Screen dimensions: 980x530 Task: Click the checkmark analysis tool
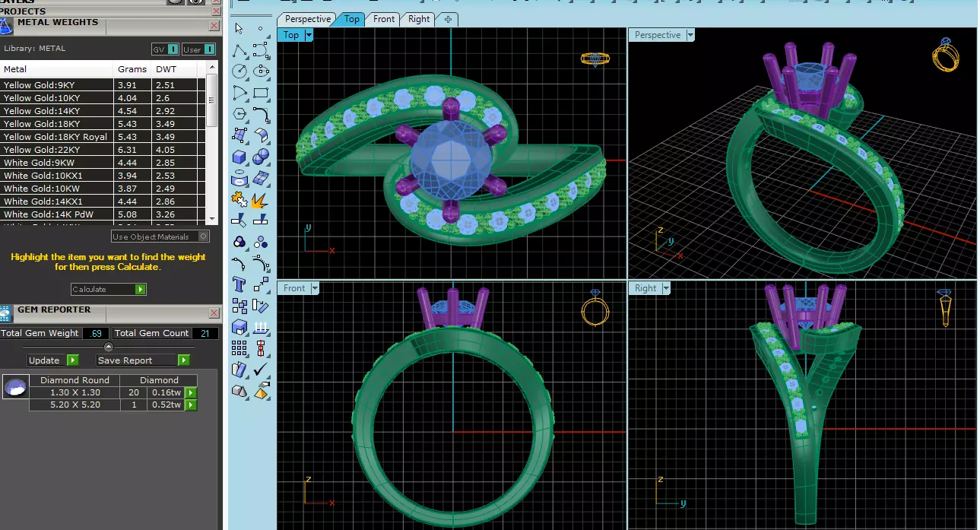(261, 370)
